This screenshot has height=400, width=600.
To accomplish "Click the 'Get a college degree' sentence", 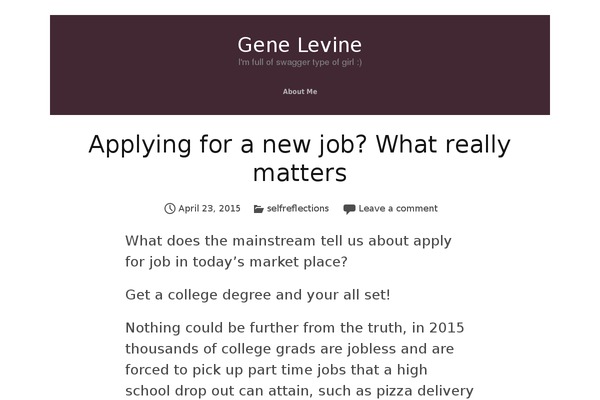I will pos(258,295).
